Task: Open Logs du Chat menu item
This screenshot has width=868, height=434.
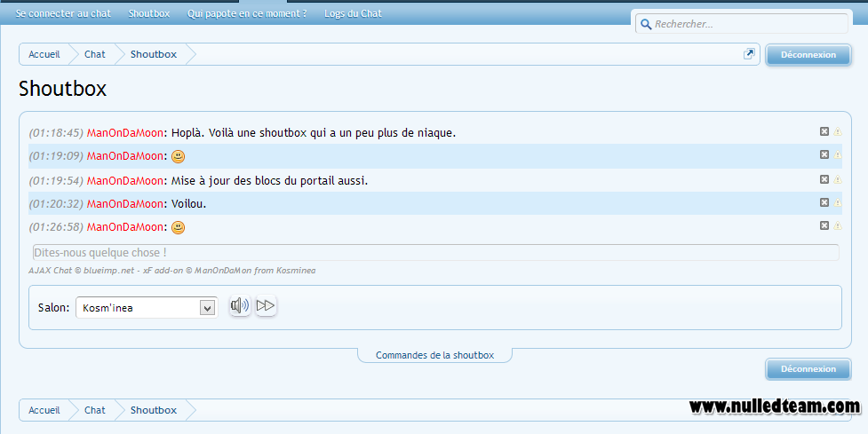Action: (354, 13)
